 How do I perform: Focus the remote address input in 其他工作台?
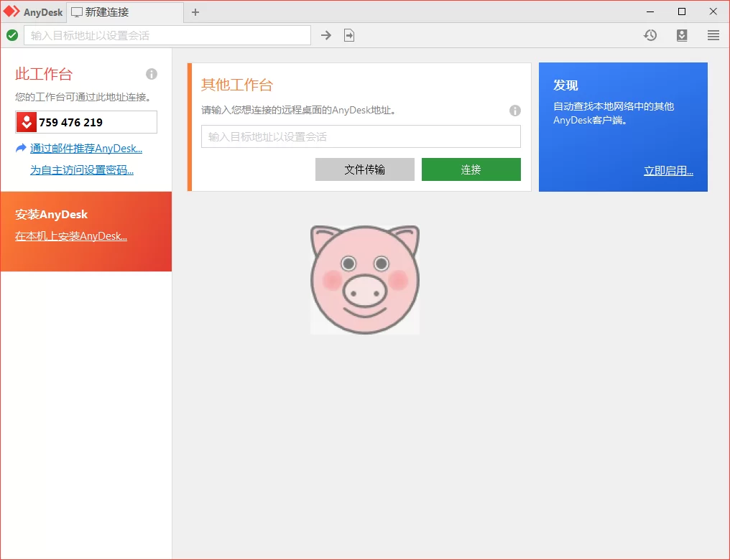point(361,136)
